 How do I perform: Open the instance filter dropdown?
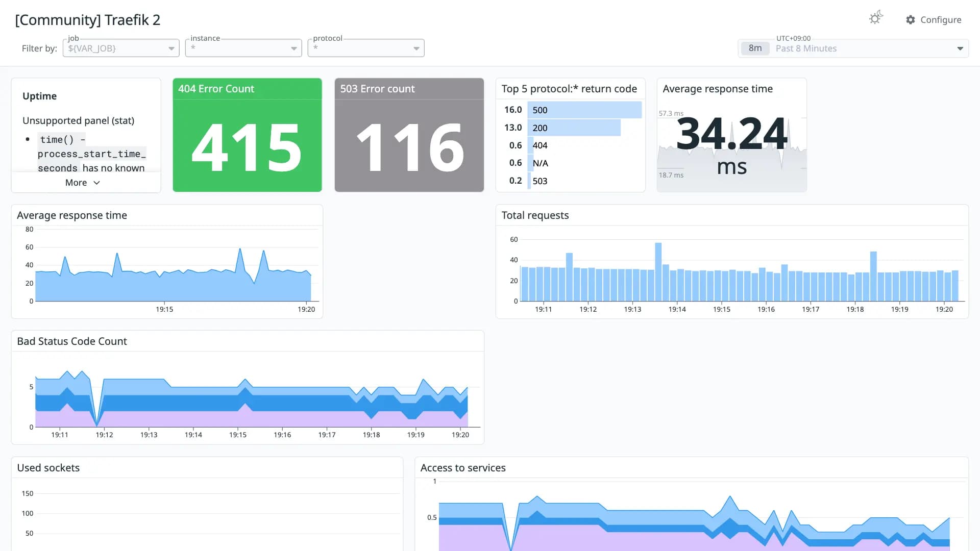243,48
